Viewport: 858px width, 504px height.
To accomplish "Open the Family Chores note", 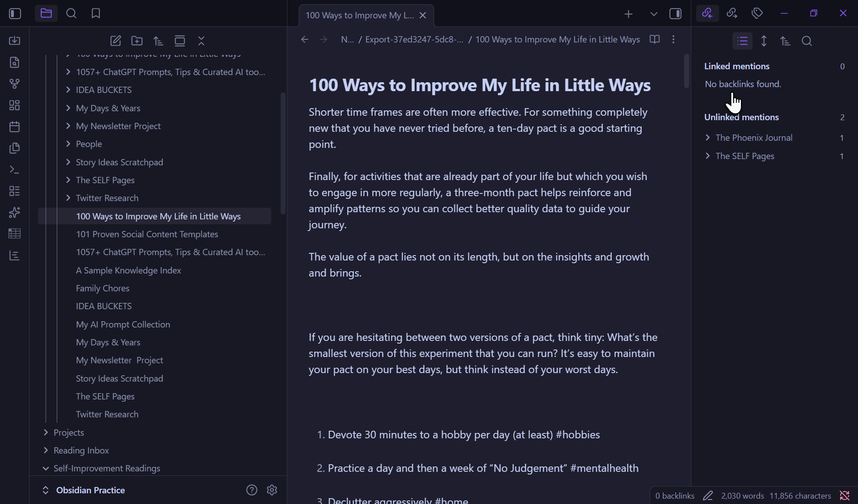I will point(102,288).
